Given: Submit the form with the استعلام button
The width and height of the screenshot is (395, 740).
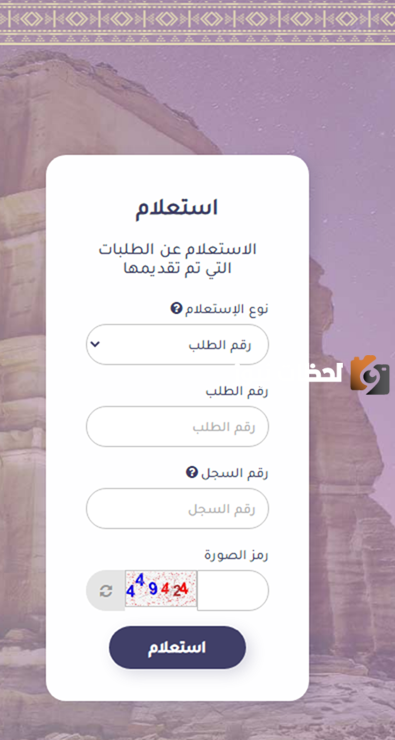Looking at the screenshot, I should [x=177, y=648].
